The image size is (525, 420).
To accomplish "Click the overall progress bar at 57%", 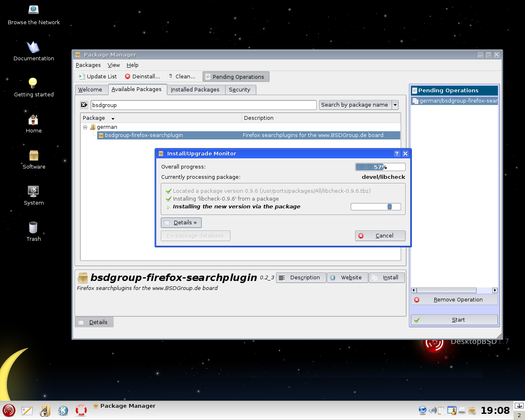I will [x=380, y=167].
